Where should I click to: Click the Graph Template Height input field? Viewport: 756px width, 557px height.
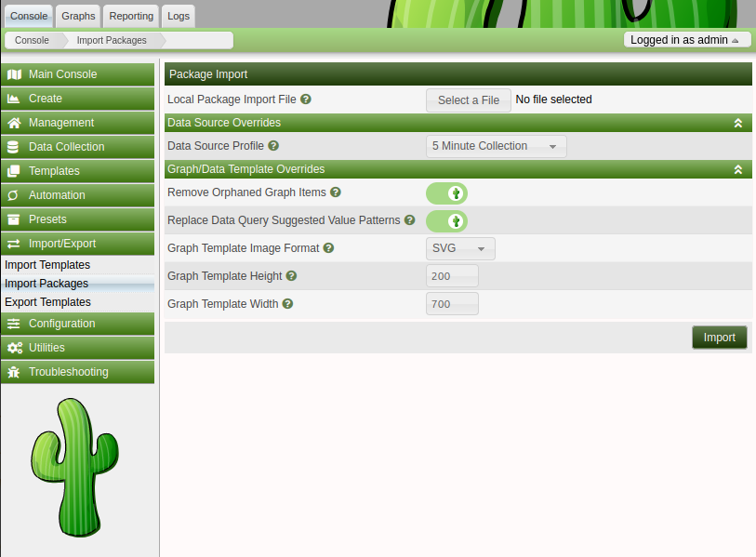[x=452, y=276]
